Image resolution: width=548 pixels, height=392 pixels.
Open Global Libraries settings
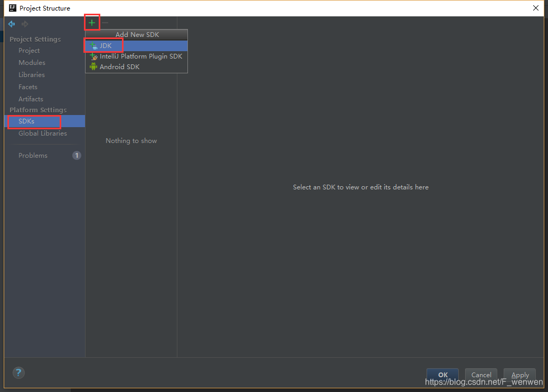pyautogui.click(x=43, y=133)
